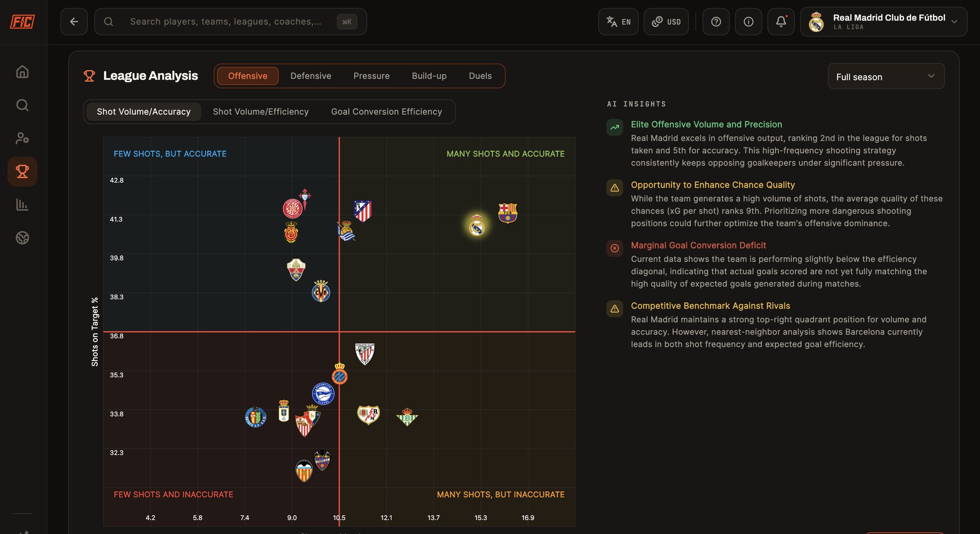
Task: Open the user settings sidebar icon
Action: coord(22,138)
